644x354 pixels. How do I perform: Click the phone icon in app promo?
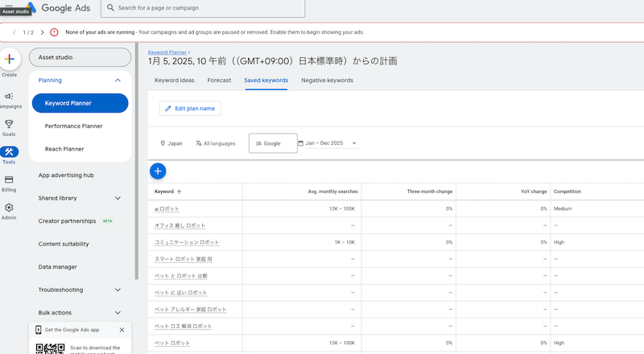(x=38, y=330)
